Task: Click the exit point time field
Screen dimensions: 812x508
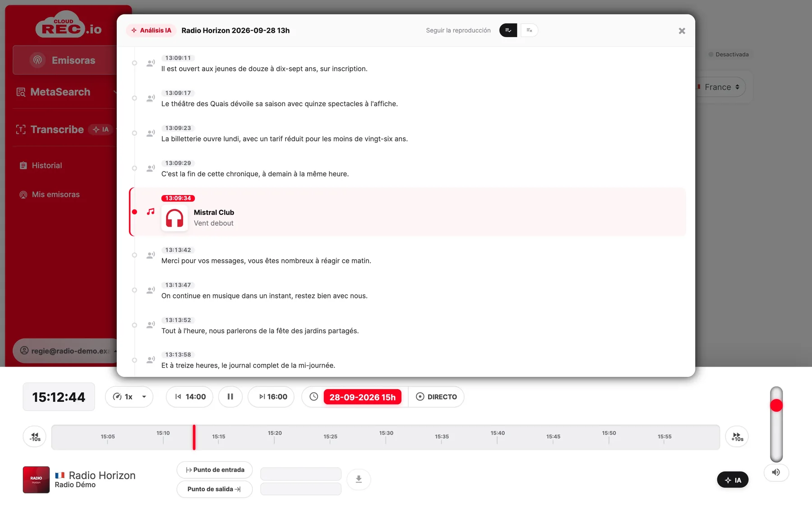Action: pos(301,489)
